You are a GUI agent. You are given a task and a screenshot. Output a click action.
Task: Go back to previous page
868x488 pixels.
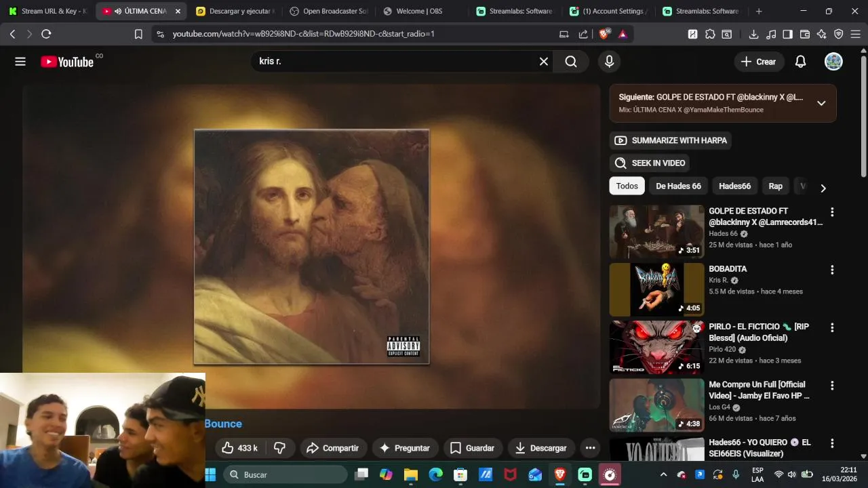pos(12,34)
